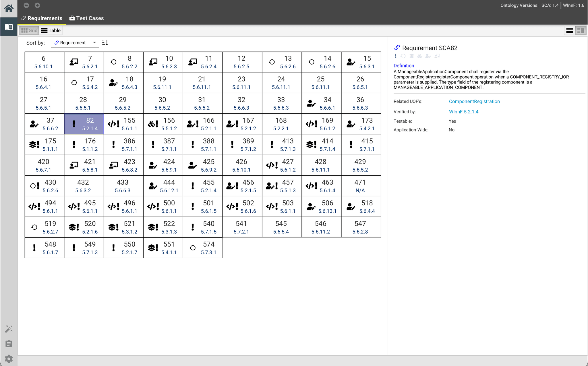Screen dimensions: 588x366
Task: Switch to Table layout view
Action: tap(51, 30)
